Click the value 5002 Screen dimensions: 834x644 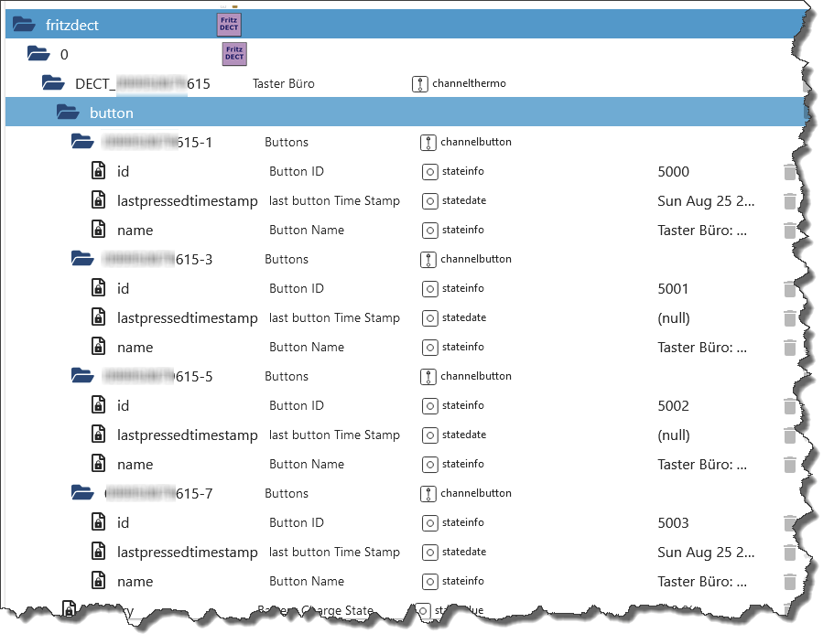pos(674,406)
